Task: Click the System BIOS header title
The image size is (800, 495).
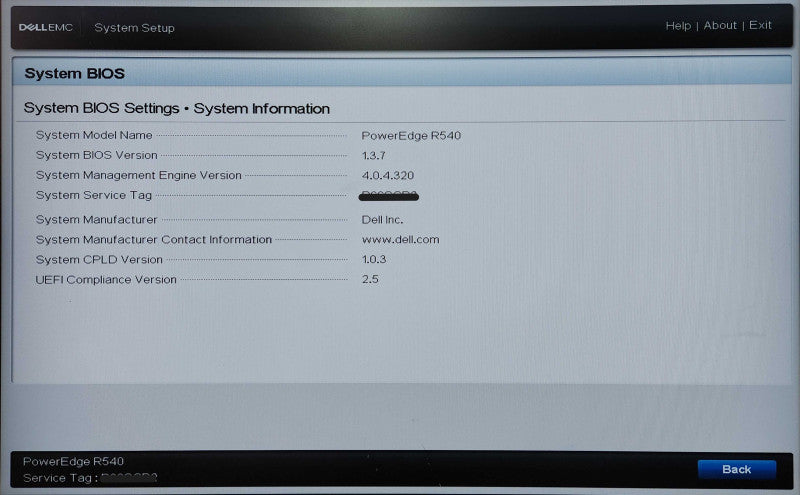Action: [x=74, y=73]
